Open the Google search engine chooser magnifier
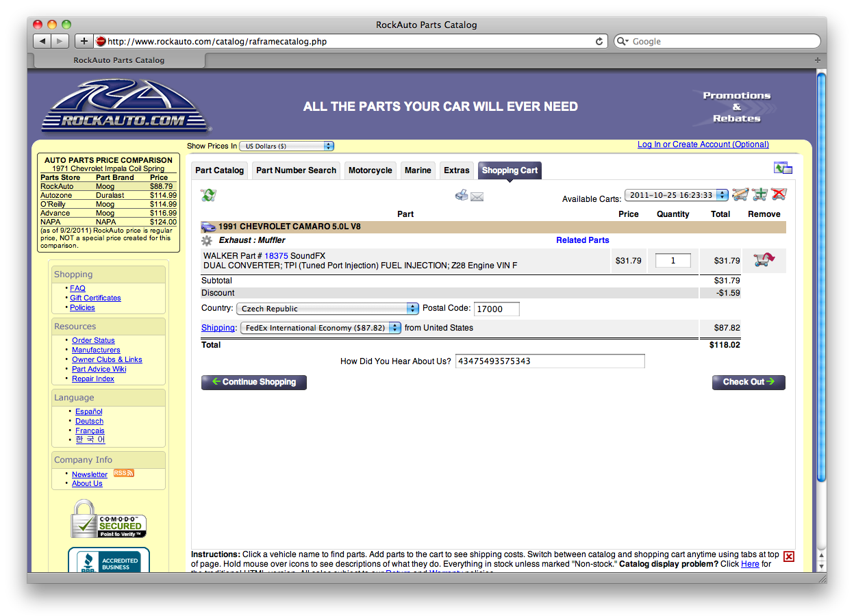The image size is (854, 616). pos(623,41)
